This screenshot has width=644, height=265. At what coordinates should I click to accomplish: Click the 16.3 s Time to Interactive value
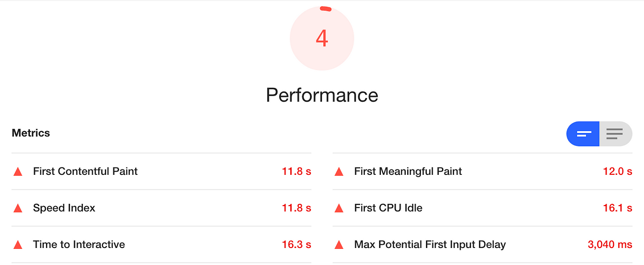pyautogui.click(x=297, y=245)
